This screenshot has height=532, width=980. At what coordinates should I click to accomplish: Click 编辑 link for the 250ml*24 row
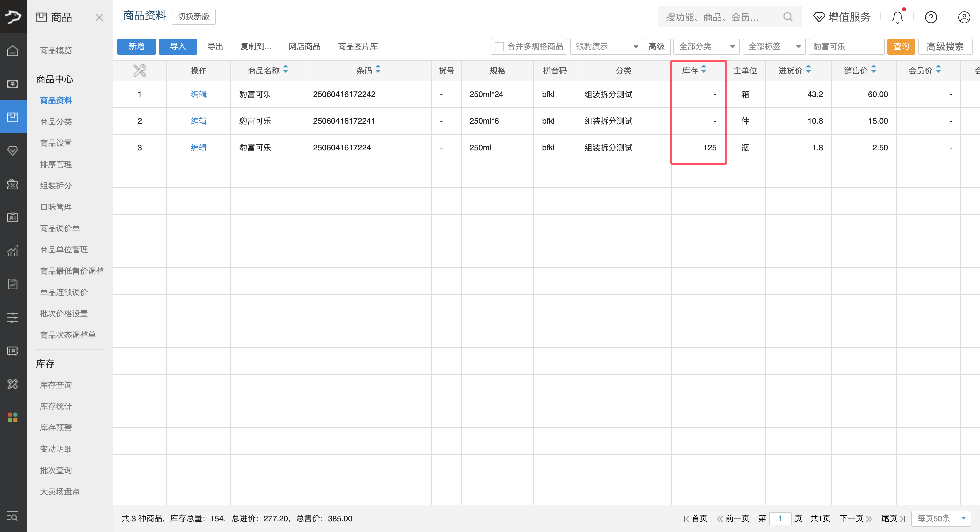point(199,94)
